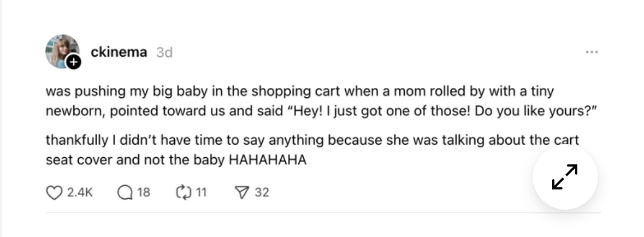Click the 32 shares count
The height and width of the screenshot is (237, 644).
point(262,192)
